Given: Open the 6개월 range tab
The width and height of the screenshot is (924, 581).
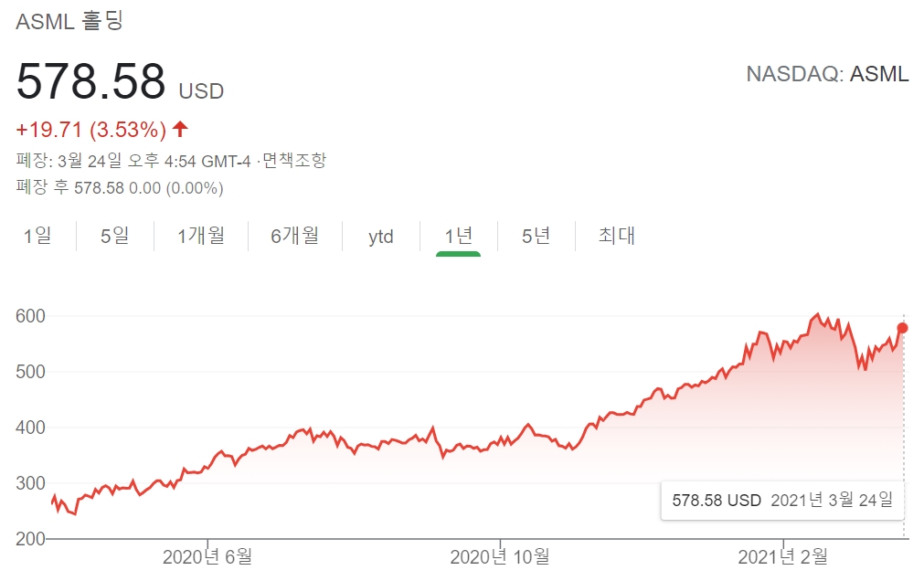Looking at the screenshot, I should pos(295,236).
